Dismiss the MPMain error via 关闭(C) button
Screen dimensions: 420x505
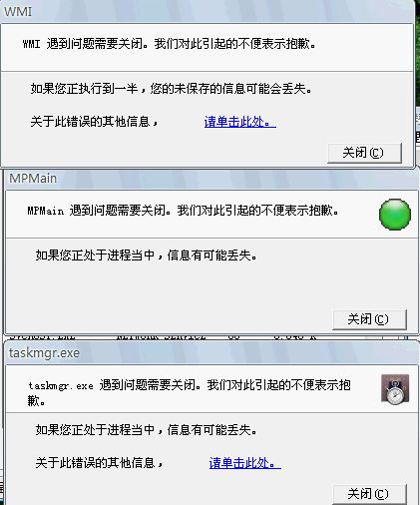point(369,319)
